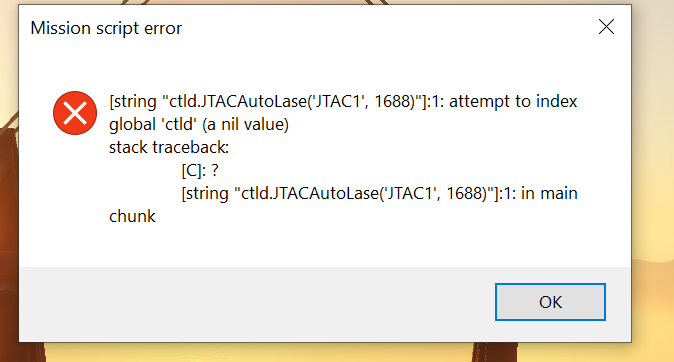Click 'JTAC1' in the first error line
Image resolution: width=674 pixels, height=362 pixels.
pyautogui.click(x=338, y=102)
